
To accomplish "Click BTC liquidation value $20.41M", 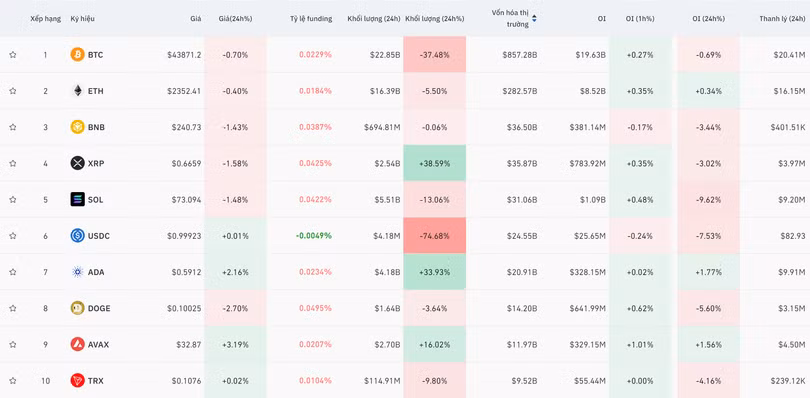I will click(x=790, y=54).
